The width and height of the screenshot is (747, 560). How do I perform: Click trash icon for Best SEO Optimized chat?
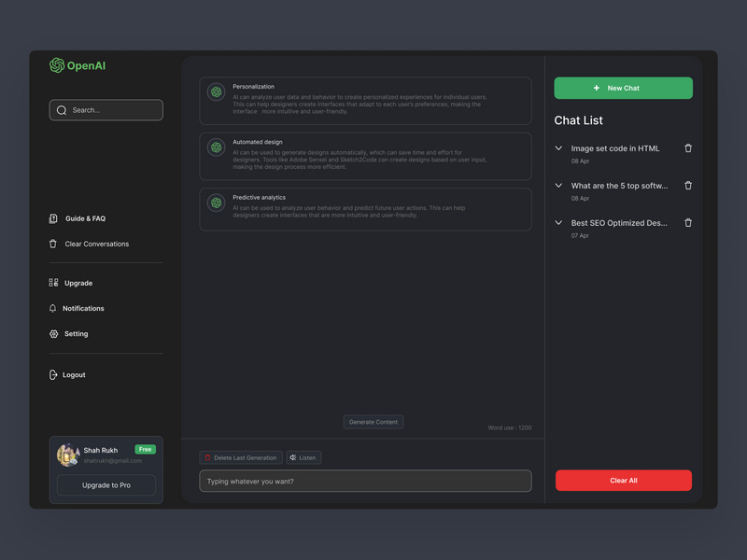688,223
